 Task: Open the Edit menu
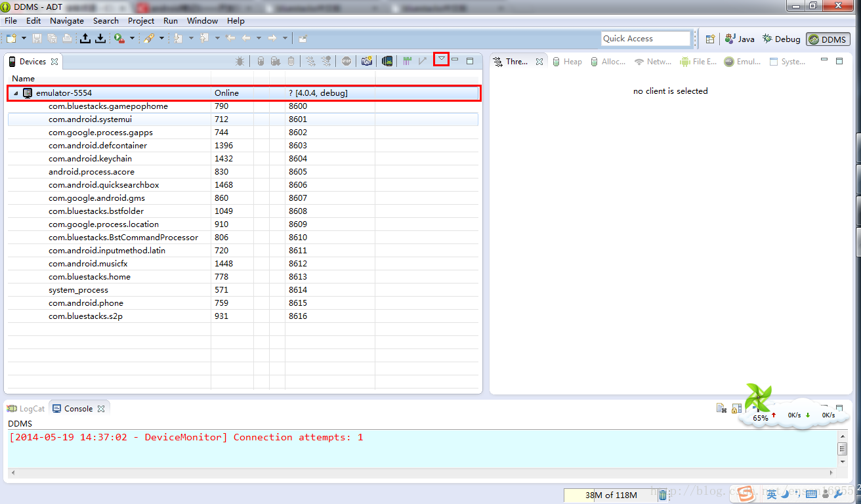coord(33,20)
